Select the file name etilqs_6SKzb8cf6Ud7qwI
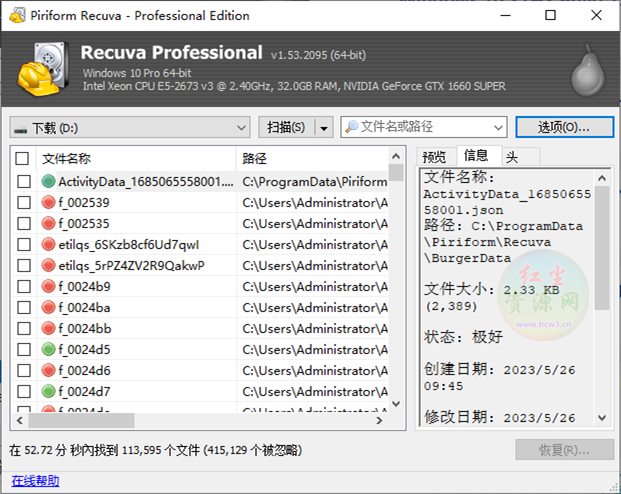 click(x=129, y=244)
